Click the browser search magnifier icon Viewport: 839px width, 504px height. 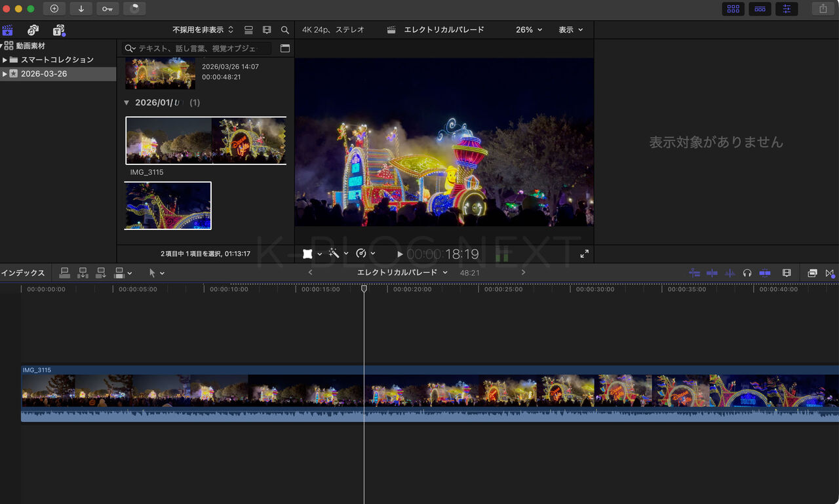point(285,30)
